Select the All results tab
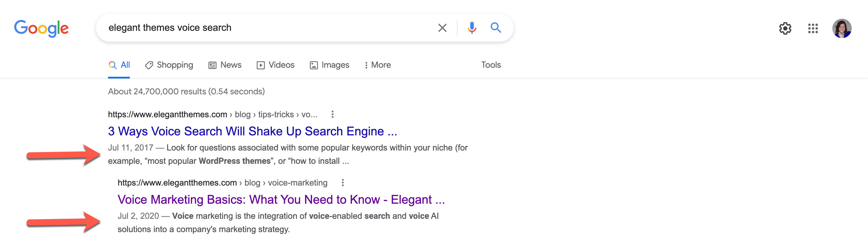The image size is (868, 246). (119, 65)
